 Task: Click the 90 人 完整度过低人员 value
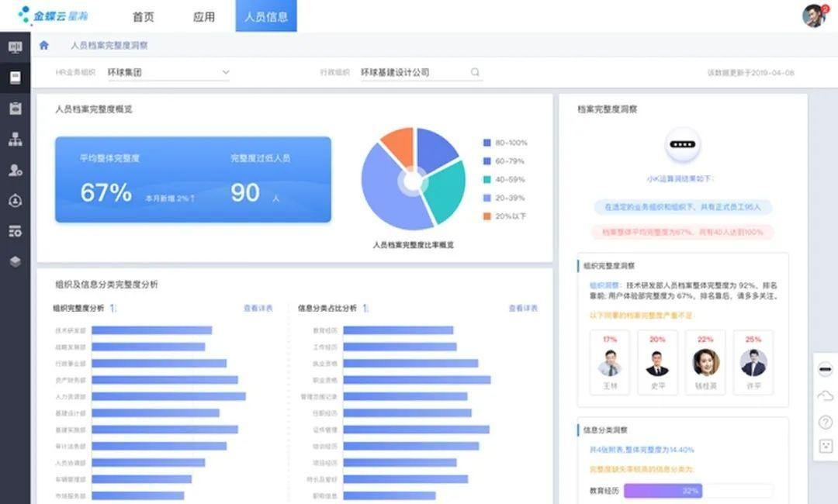point(245,193)
